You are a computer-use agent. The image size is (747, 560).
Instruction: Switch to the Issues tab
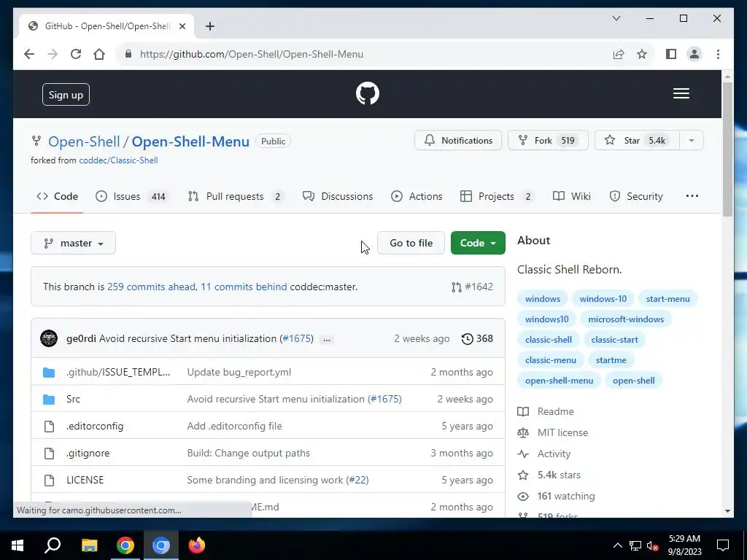coord(132,196)
